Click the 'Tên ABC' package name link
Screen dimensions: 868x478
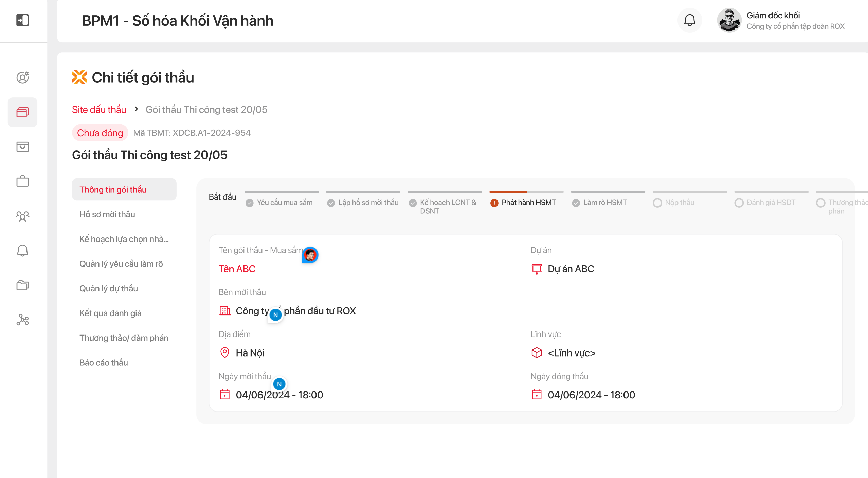tap(237, 269)
